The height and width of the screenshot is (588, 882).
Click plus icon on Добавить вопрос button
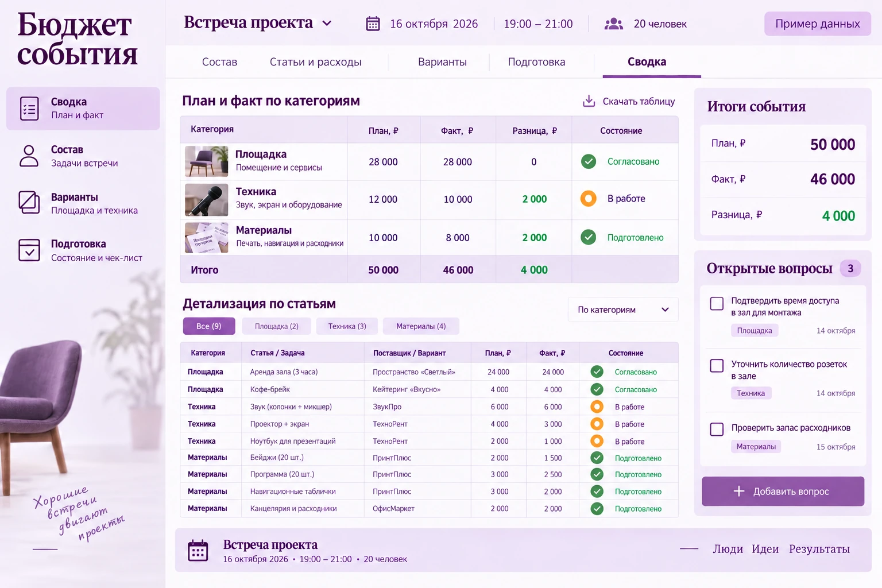click(x=739, y=491)
